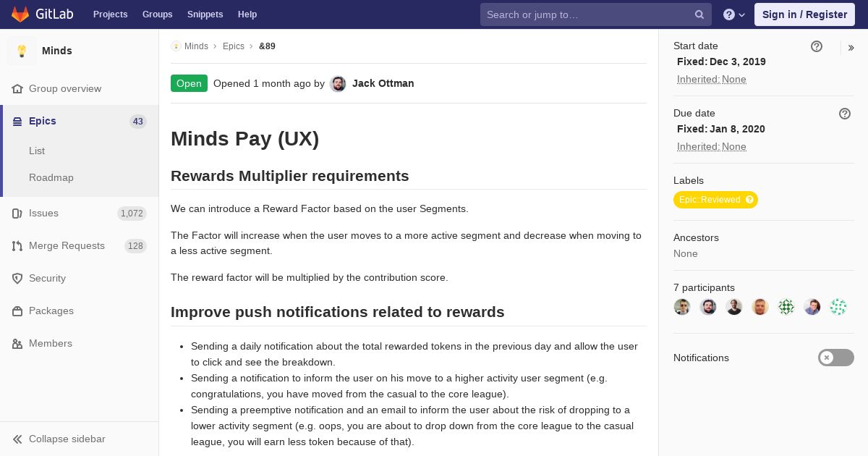The height and width of the screenshot is (456, 868).
Task: Click the Minds Pay (UX) title
Action: (245, 139)
